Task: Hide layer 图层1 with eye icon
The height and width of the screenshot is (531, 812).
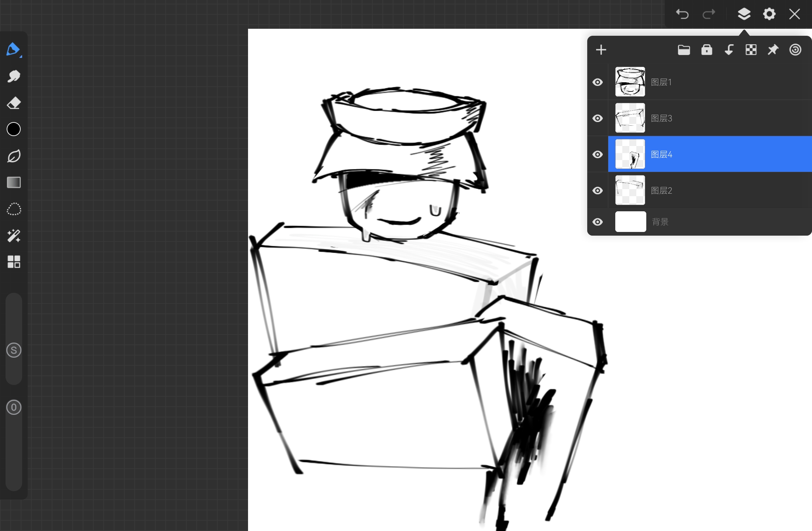Action: pyautogui.click(x=598, y=82)
